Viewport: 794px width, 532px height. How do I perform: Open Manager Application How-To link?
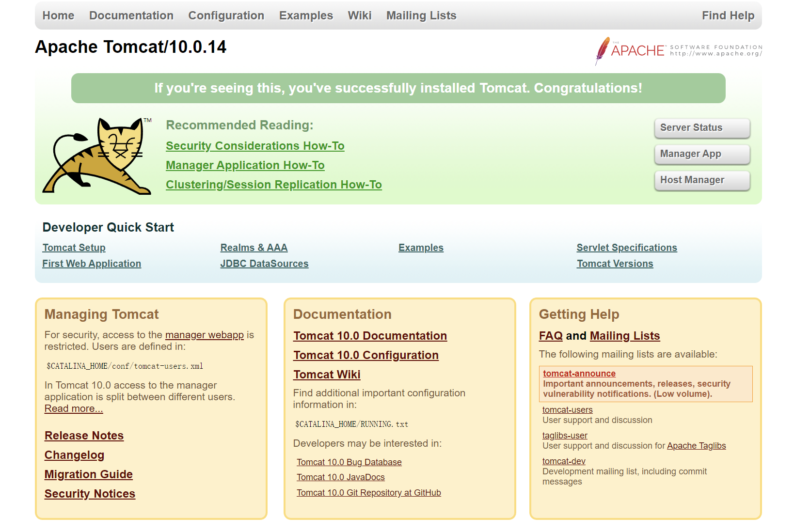245,165
